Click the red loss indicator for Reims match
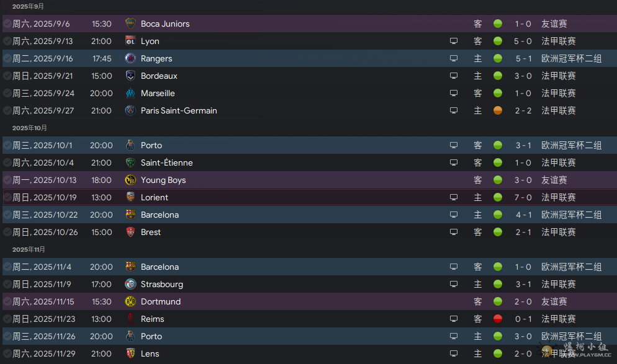Image resolution: width=617 pixels, height=364 pixels. [498, 319]
